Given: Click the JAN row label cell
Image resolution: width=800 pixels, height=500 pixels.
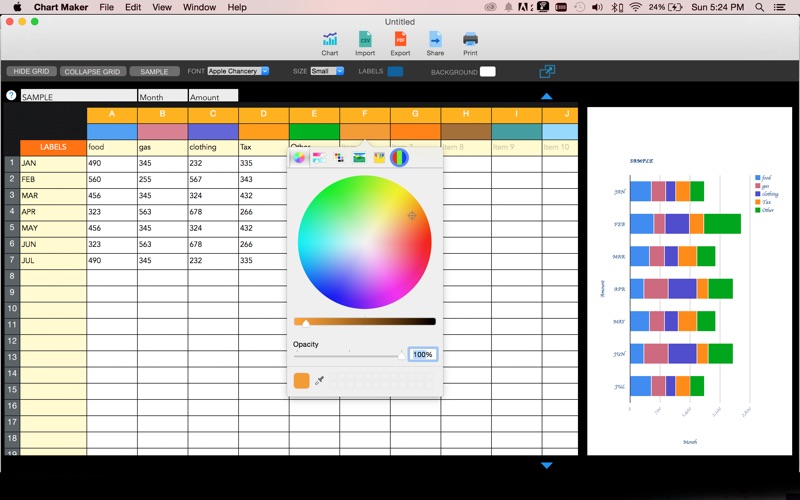Looking at the screenshot, I should pos(53,163).
